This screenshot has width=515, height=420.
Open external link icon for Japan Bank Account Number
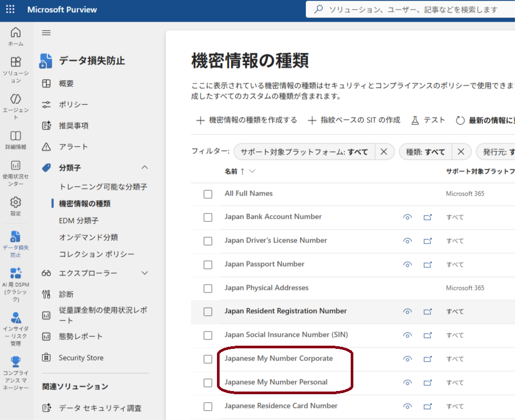(428, 217)
